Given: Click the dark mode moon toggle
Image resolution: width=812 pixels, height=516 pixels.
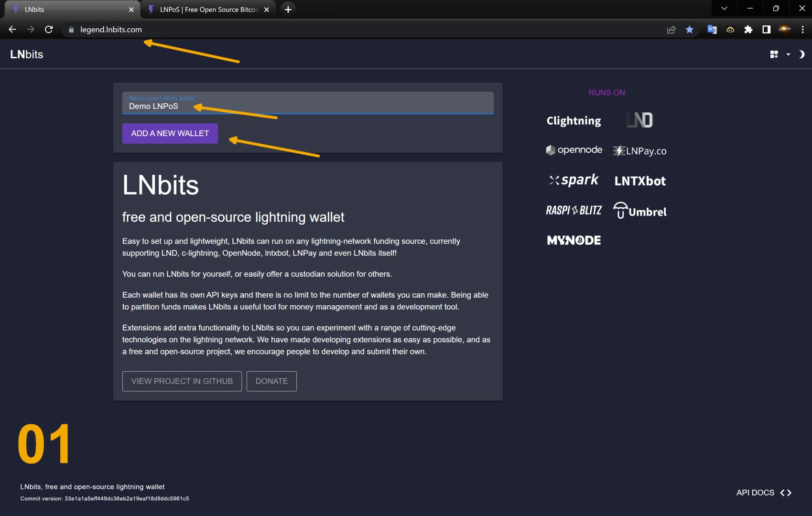Looking at the screenshot, I should click(801, 54).
